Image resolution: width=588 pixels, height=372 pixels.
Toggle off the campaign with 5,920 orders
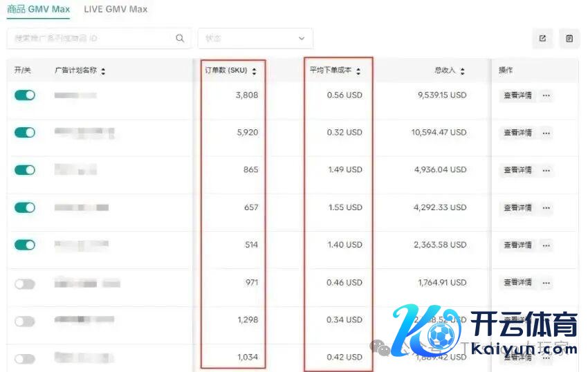pyautogui.click(x=25, y=132)
